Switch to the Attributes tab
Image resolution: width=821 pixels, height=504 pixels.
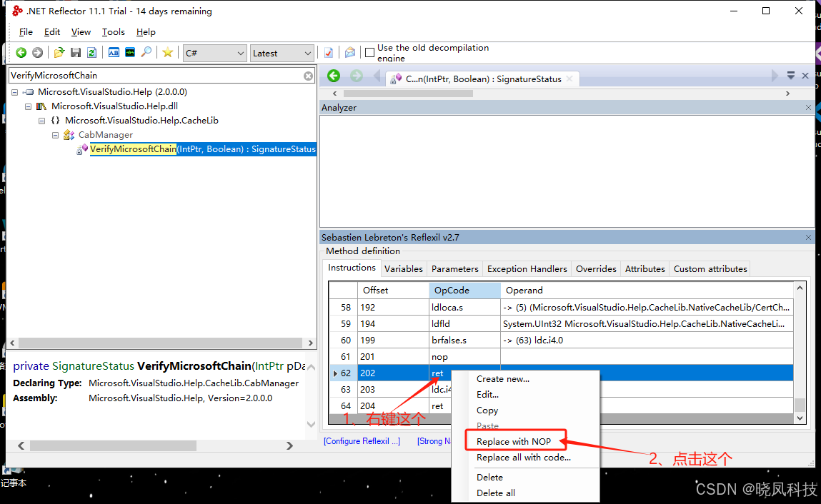click(645, 268)
